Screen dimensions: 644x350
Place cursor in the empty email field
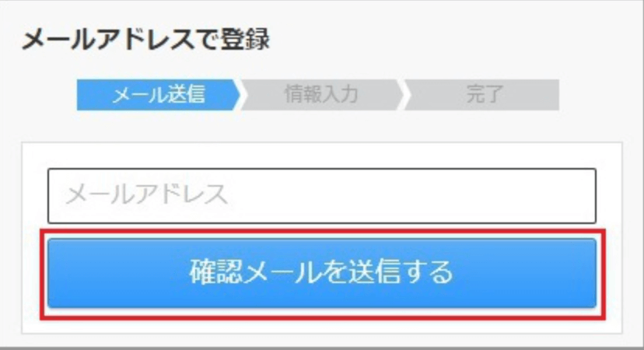click(321, 195)
